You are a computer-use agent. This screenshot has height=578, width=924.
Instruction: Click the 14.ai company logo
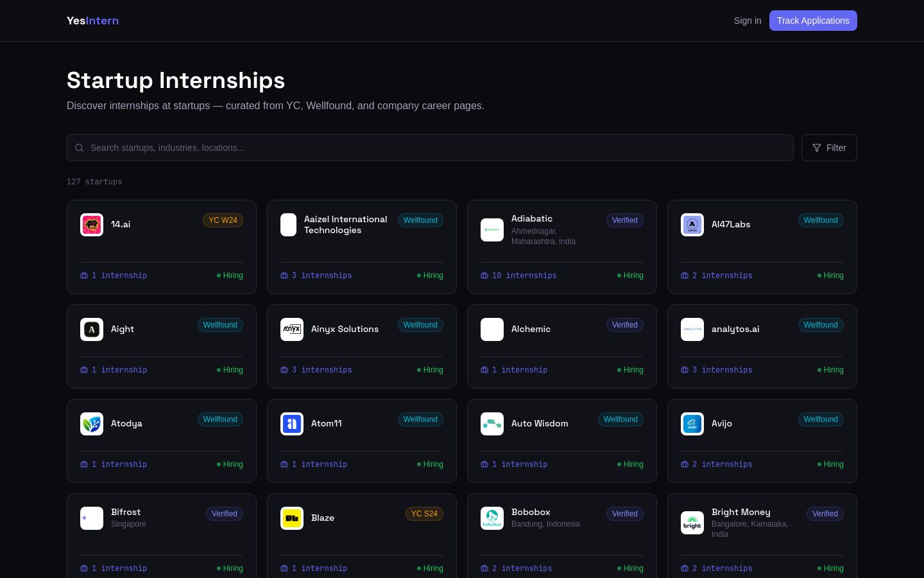92,225
